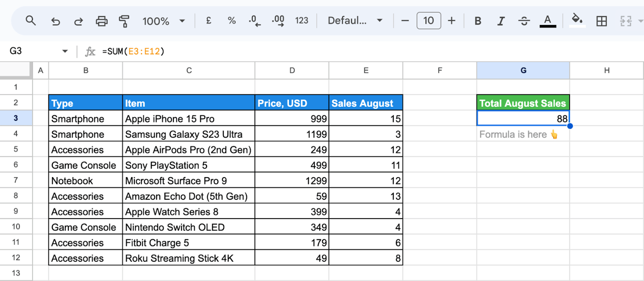Viewport: 644px width, 281px height.
Task: Toggle italic formatting
Action: 501,21
